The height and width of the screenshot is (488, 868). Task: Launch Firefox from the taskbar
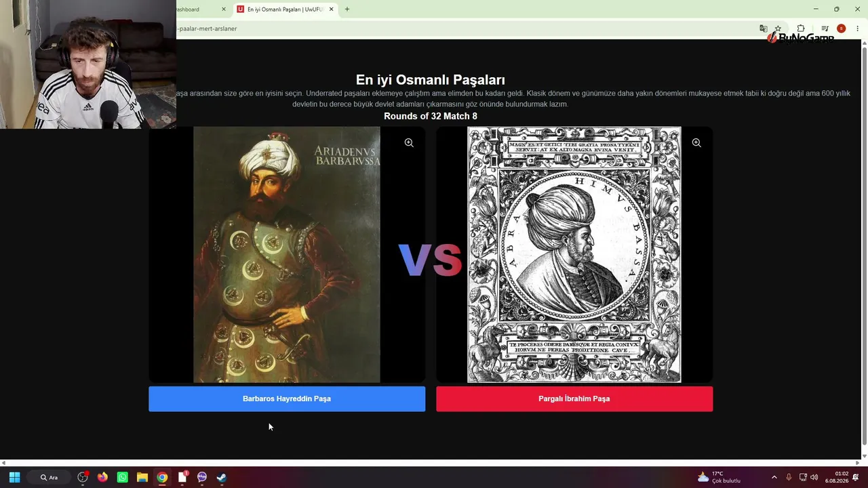pos(102,477)
